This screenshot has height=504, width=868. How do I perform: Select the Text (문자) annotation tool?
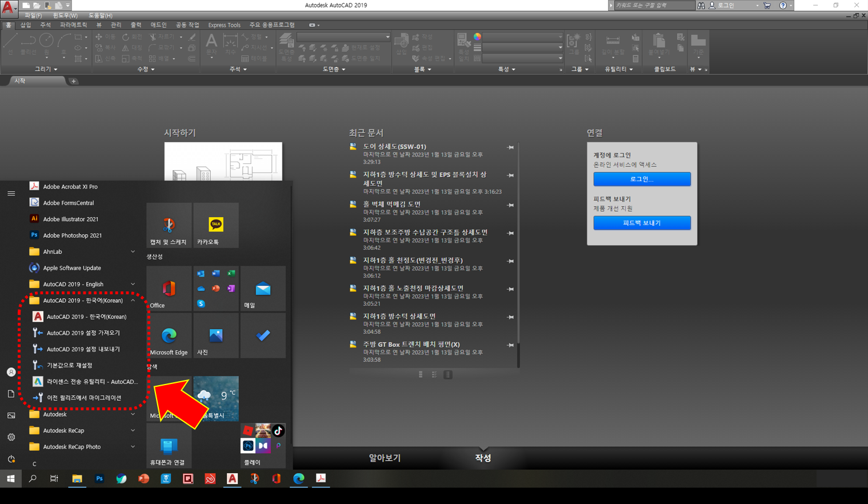[x=211, y=44]
